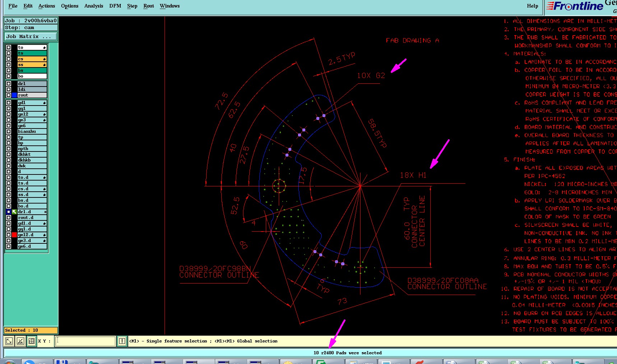Image resolution: width=617 pixels, height=364 pixels.
Task: Click inside the X Y coordinate input field
Action: 85,341
